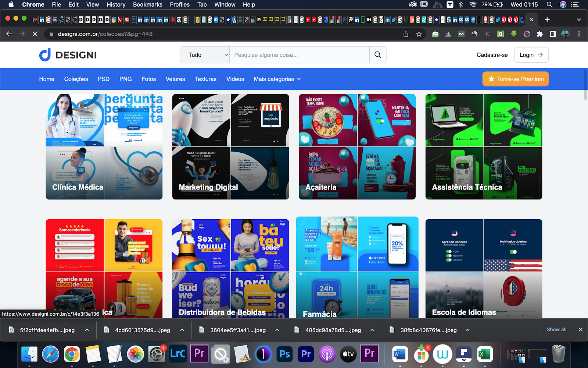This screenshot has height=368, width=588.
Task: Close the downloads bar
Action: click(x=581, y=329)
